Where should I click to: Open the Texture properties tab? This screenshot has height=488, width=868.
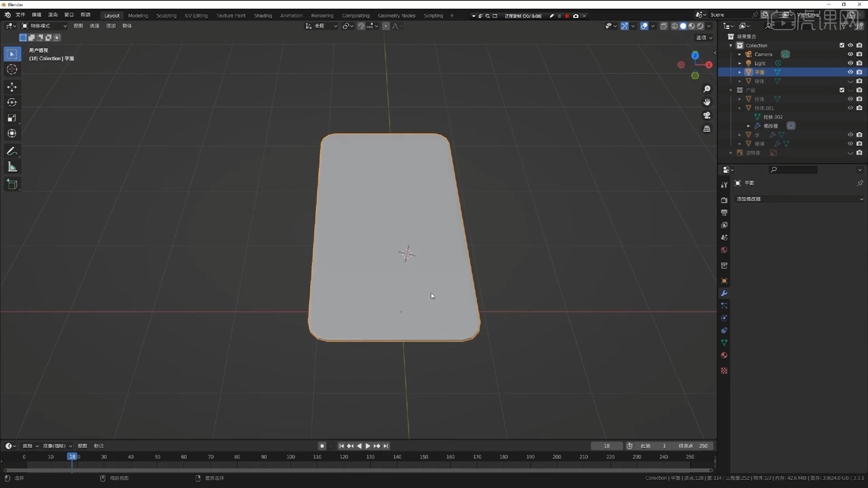tap(724, 371)
